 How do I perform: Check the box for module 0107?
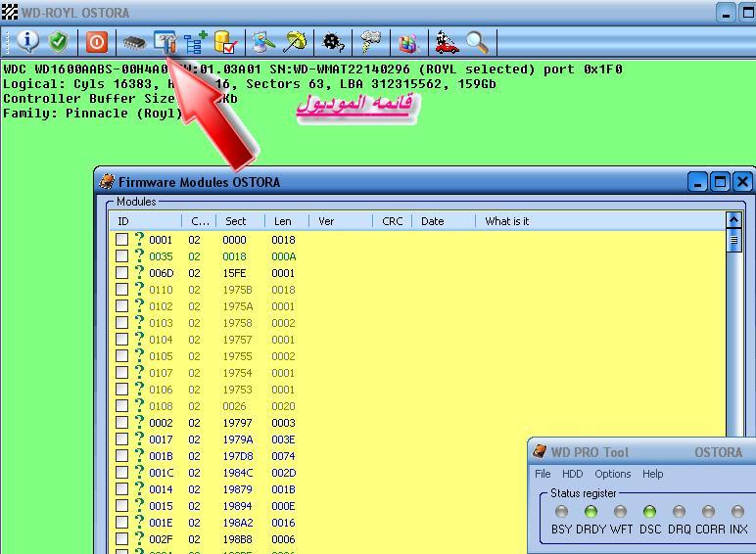122,372
